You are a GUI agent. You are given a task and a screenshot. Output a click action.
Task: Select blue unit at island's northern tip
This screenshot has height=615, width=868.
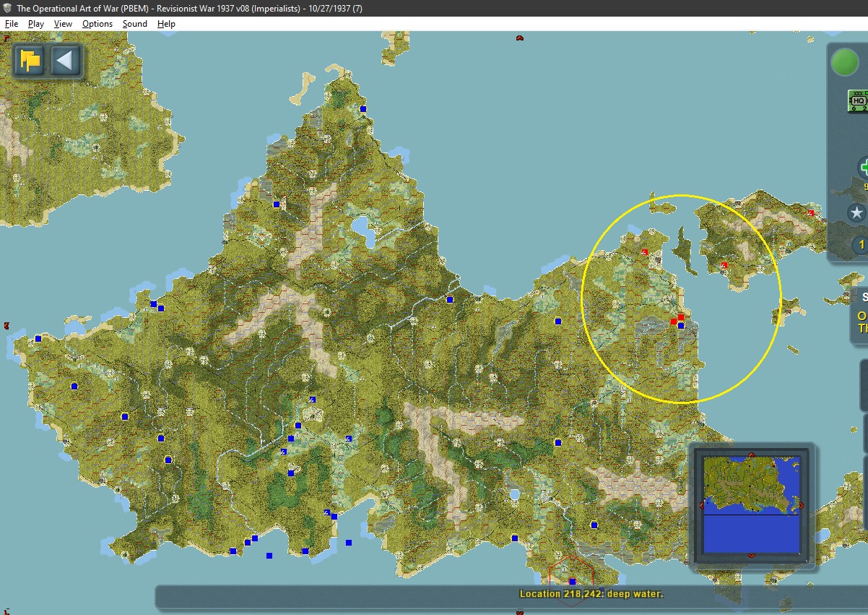click(363, 108)
